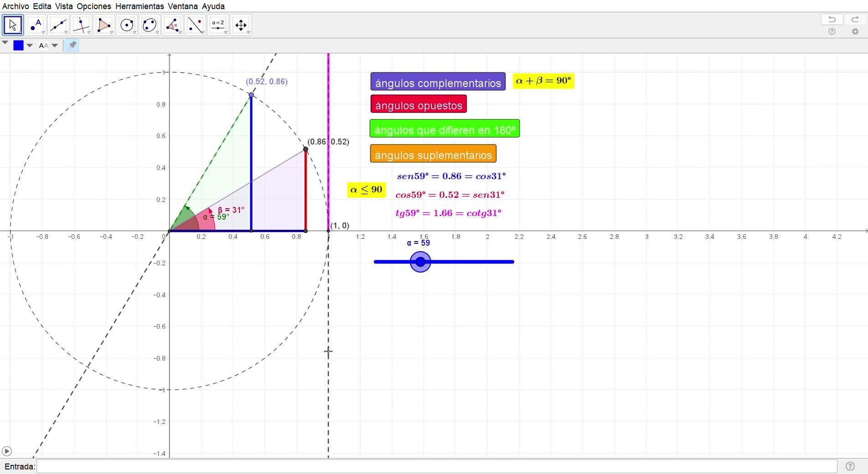
Task: Select the Angle measurement tool
Action: pyautogui.click(x=172, y=25)
